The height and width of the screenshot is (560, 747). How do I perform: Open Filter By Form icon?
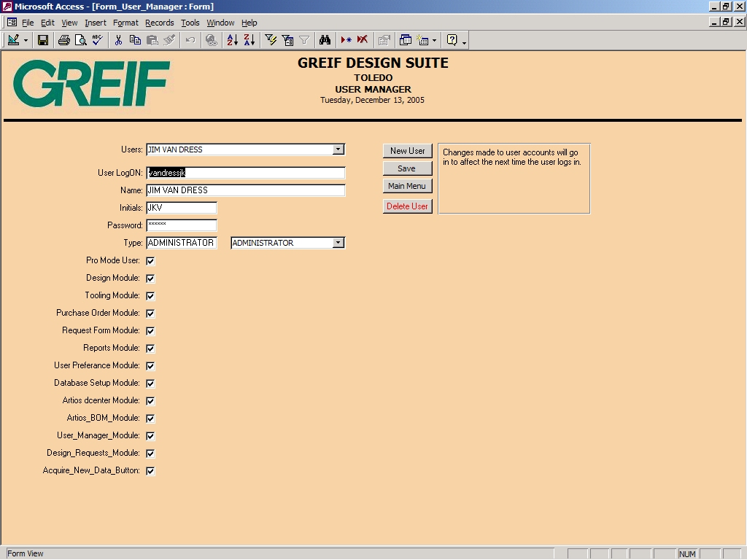287,41
